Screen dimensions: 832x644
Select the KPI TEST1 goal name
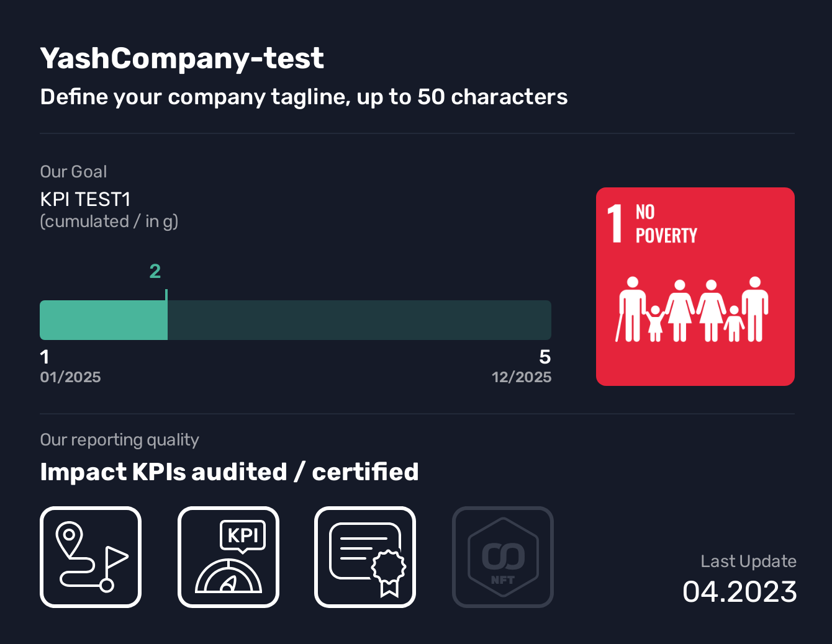click(85, 199)
